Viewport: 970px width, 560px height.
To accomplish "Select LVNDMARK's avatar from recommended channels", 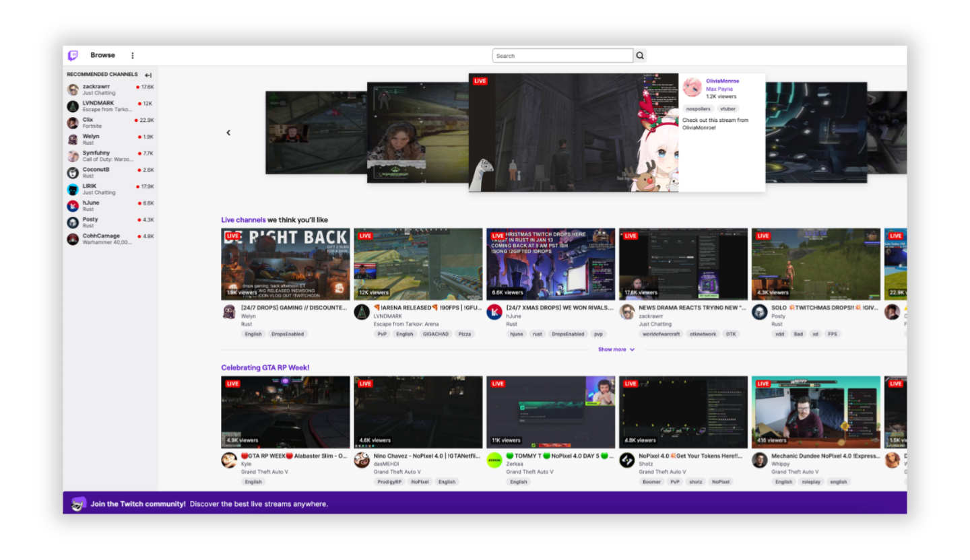I will pos(72,106).
